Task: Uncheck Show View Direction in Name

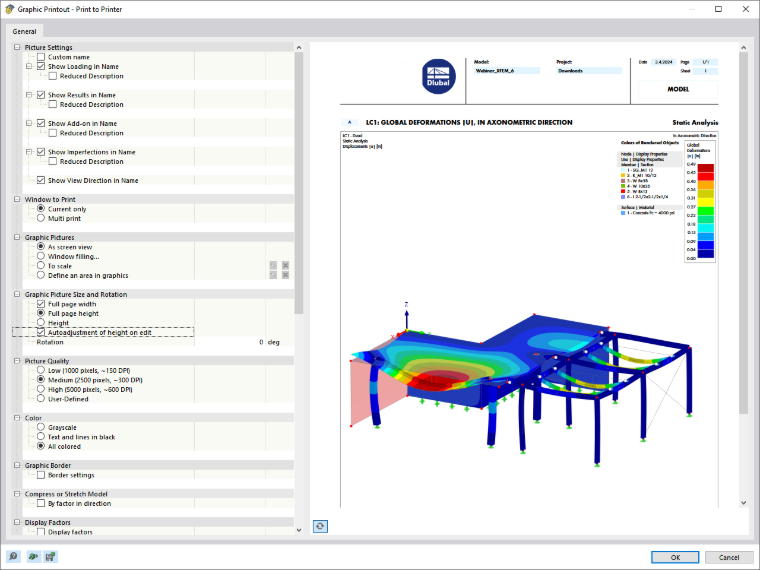Action: pos(41,180)
